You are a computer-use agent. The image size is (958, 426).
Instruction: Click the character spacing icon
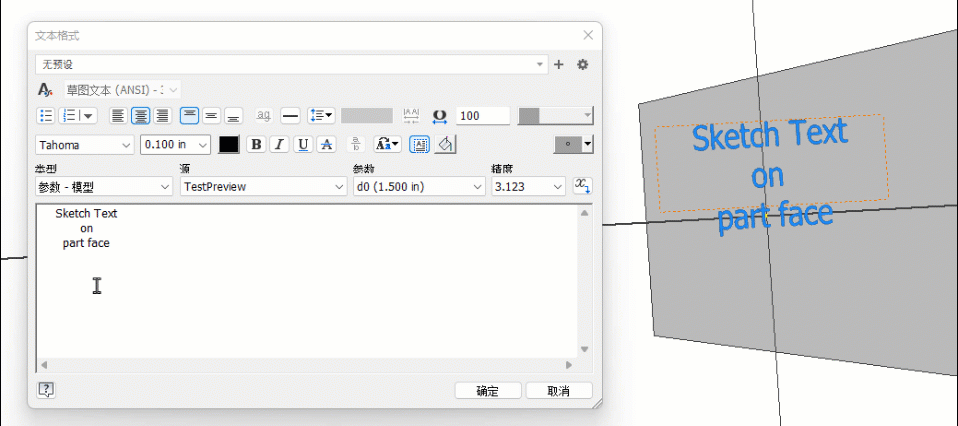point(411,115)
